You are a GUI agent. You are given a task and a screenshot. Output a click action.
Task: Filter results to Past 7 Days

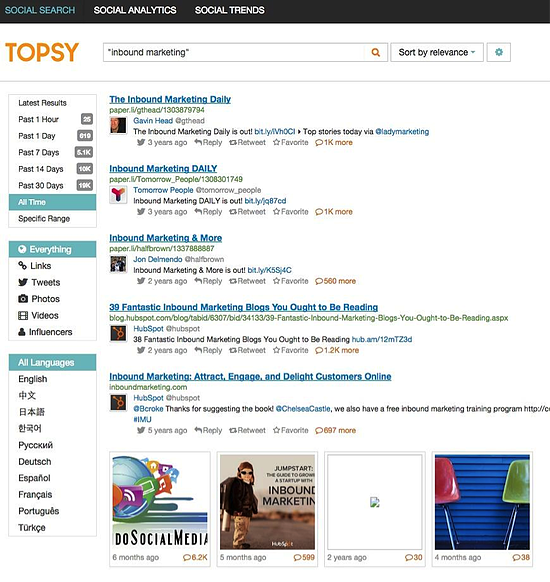point(52,152)
